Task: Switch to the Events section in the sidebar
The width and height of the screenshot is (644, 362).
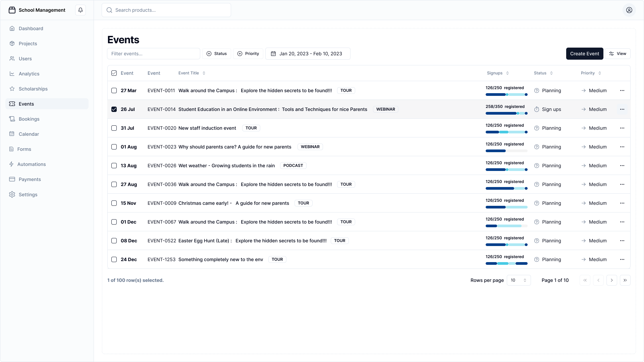Action: pyautogui.click(x=27, y=104)
